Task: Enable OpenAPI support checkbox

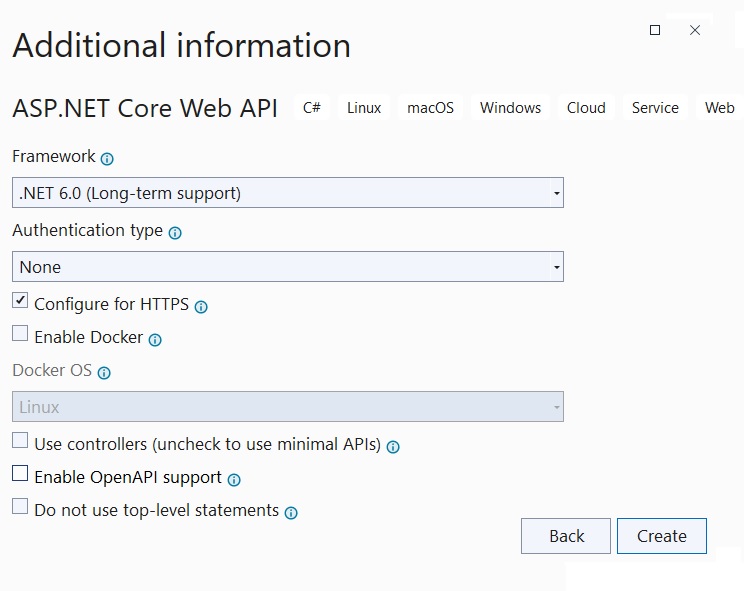Action: pos(20,473)
